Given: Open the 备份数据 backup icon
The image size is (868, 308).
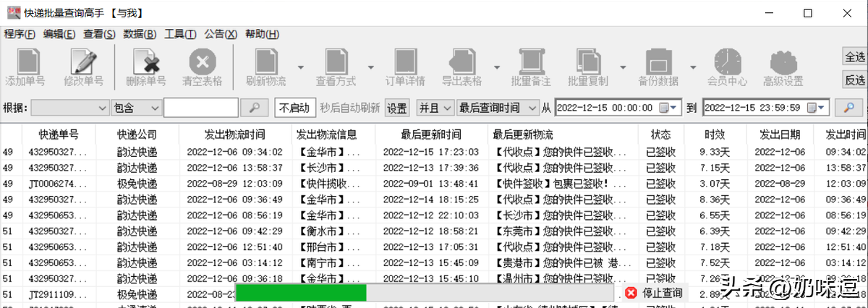Looking at the screenshot, I should coord(658,62).
